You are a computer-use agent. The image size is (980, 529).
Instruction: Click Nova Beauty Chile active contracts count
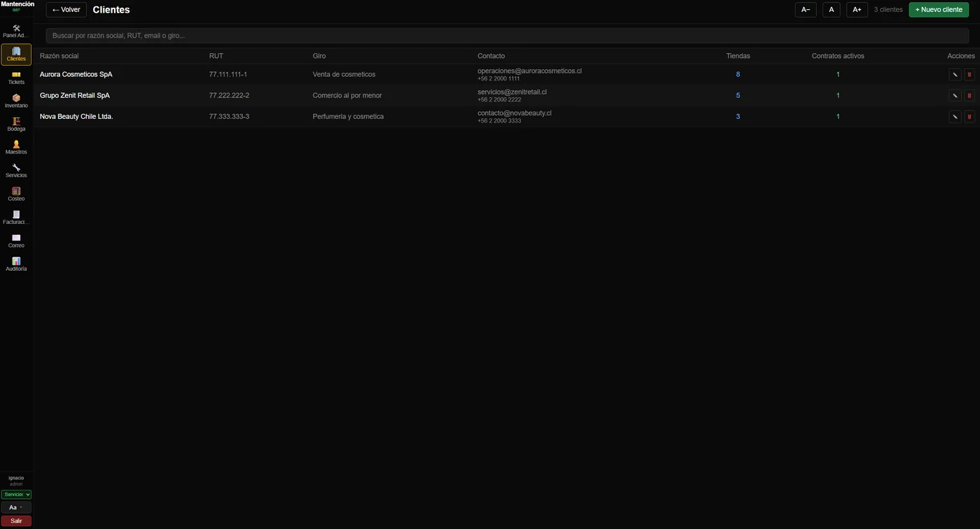click(x=838, y=116)
